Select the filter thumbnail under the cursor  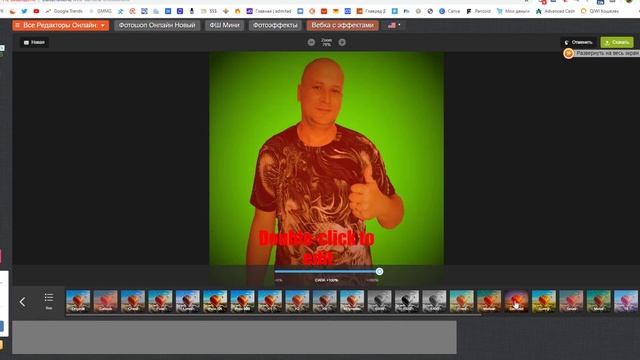pyautogui.click(x=516, y=301)
